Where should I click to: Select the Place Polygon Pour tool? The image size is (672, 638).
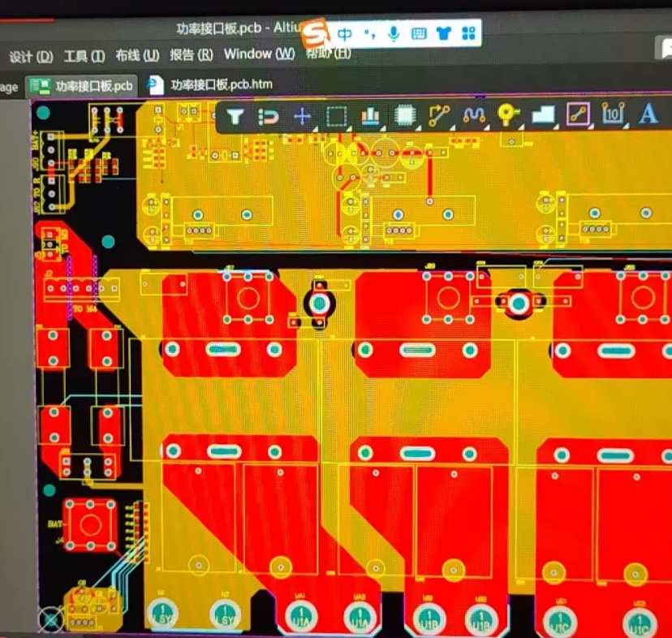(x=543, y=114)
